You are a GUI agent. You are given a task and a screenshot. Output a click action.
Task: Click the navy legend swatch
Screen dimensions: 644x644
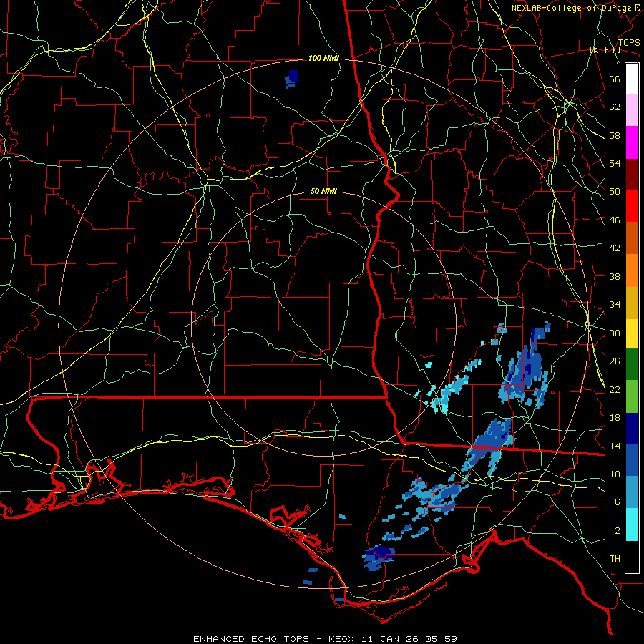coord(632,429)
